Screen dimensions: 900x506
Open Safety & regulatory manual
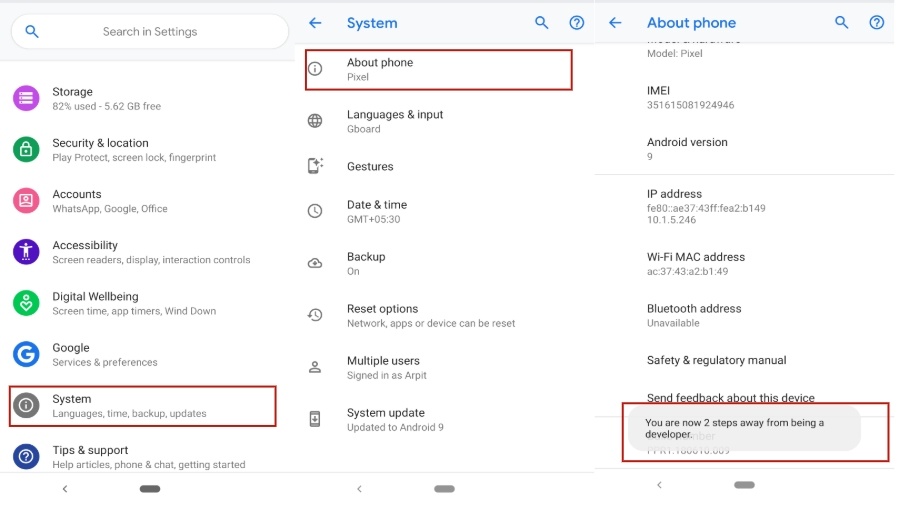tap(716, 360)
